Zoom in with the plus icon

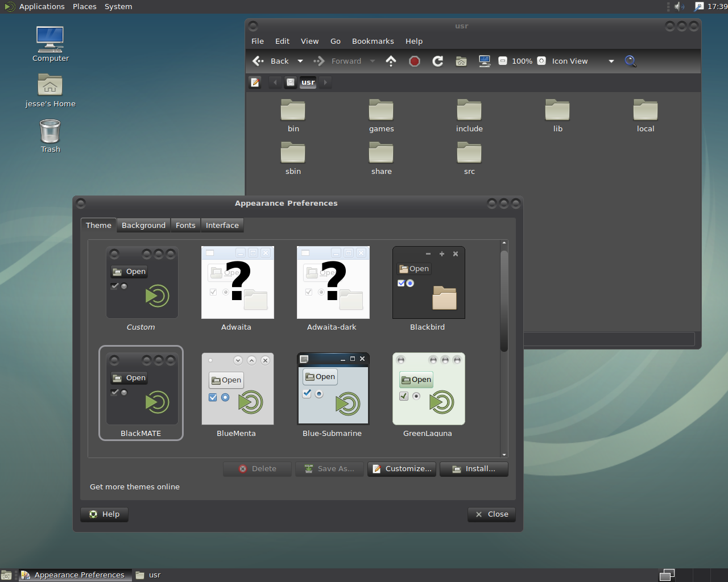(x=541, y=61)
